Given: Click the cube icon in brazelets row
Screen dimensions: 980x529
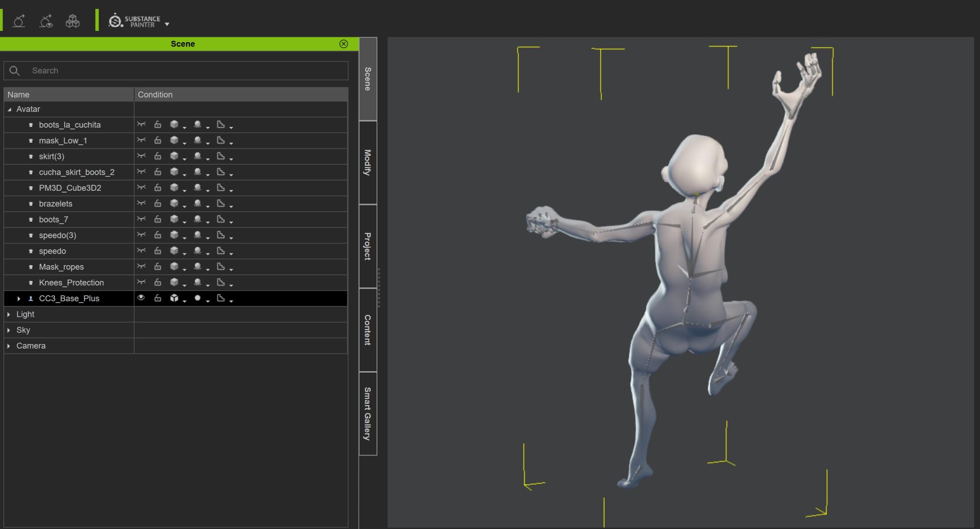Looking at the screenshot, I should tap(174, 203).
